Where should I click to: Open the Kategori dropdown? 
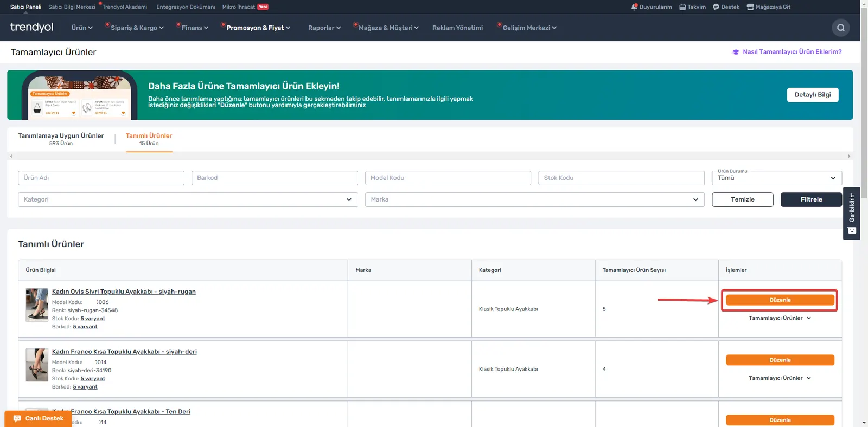point(188,199)
